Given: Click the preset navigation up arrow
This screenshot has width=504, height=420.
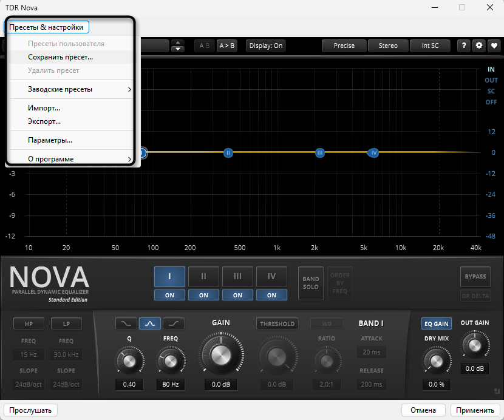Looking at the screenshot, I should pyautogui.click(x=178, y=42).
